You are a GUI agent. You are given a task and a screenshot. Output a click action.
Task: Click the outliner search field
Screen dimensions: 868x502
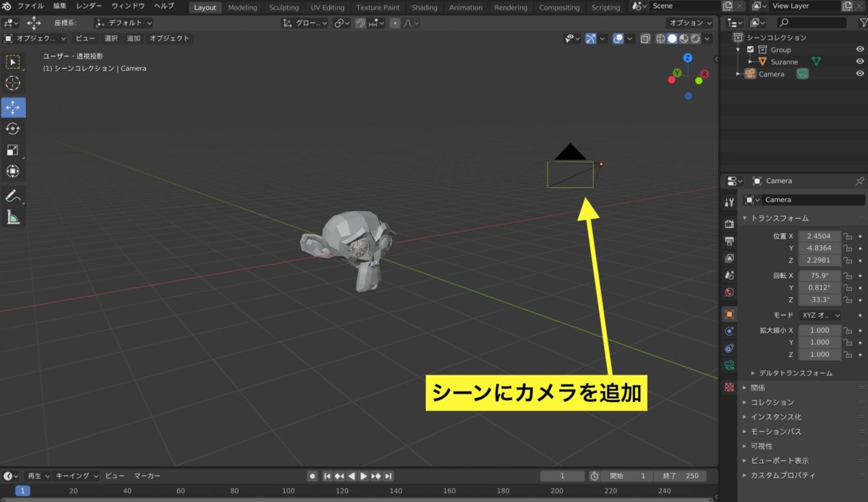[811, 23]
